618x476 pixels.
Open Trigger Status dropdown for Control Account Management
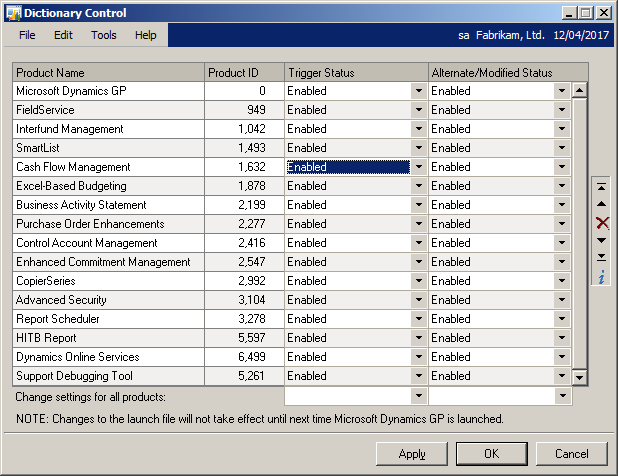tap(419, 243)
